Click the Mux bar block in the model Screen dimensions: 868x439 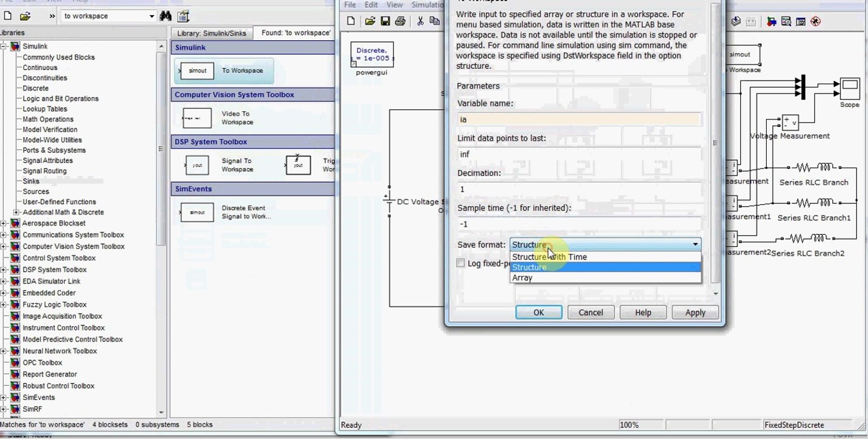point(803,87)
